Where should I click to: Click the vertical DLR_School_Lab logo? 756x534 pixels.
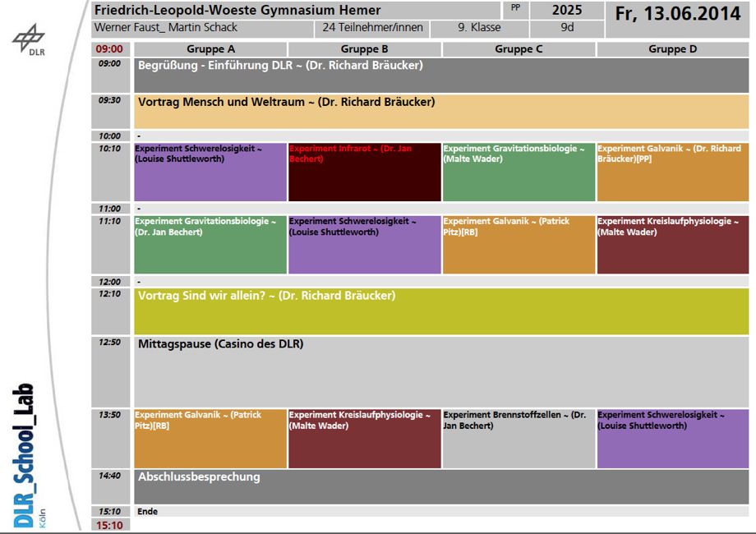coord(26,456)
